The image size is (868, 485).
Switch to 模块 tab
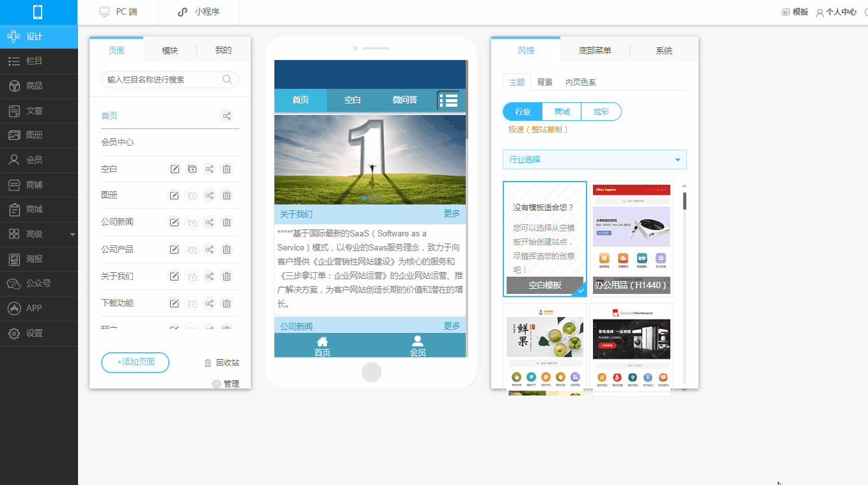(170, 50)
